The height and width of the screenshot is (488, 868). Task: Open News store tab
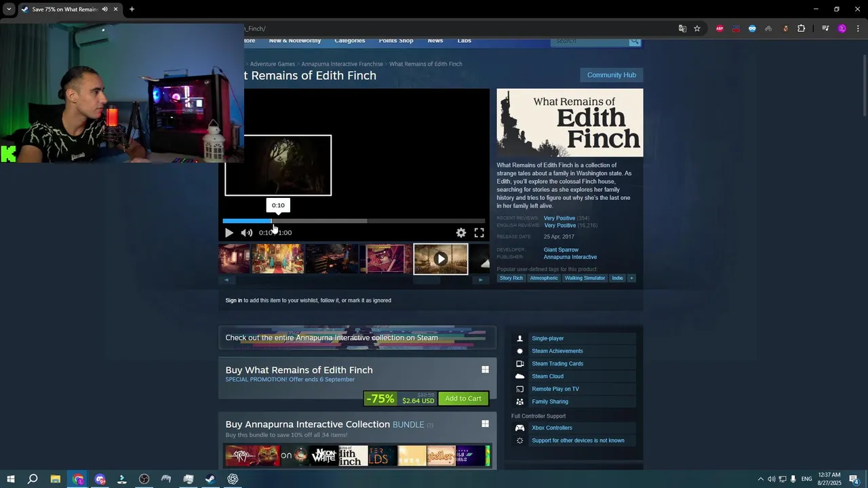(435, 41)
